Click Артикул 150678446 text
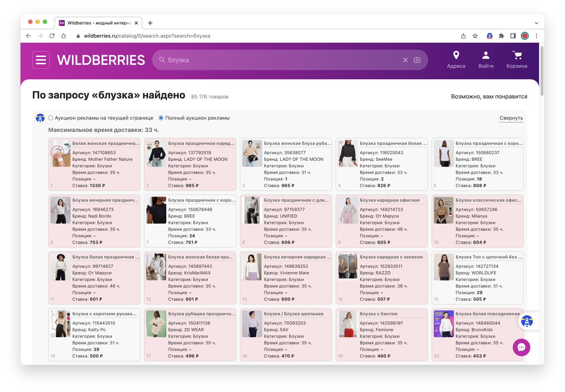Viewport: 565px width, 392px height. pos(190,210)
